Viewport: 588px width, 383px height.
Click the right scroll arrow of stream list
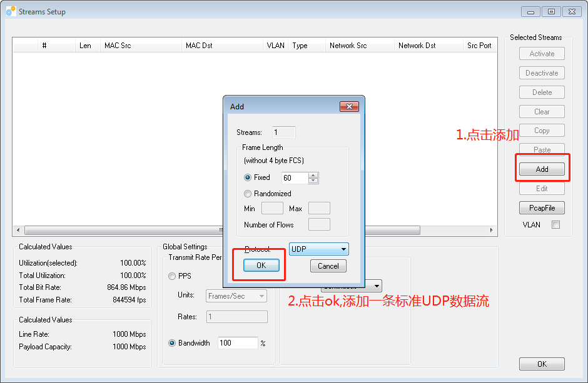pos(491,231)
